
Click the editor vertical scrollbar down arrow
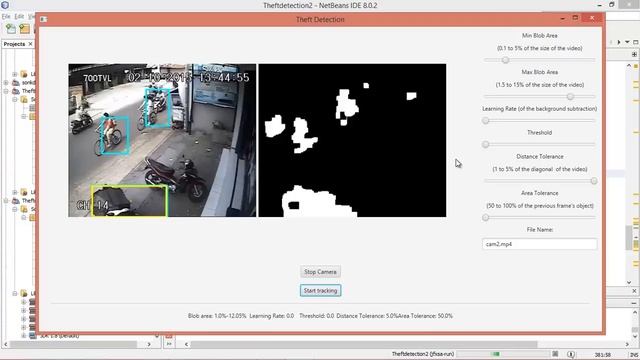pyautogui.click(x=629, y=282)
